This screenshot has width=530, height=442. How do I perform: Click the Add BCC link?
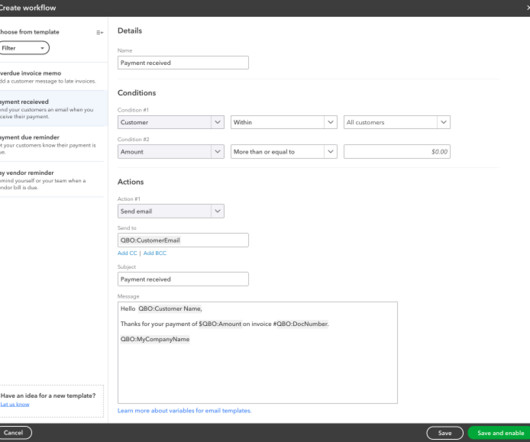pos(155,253)
